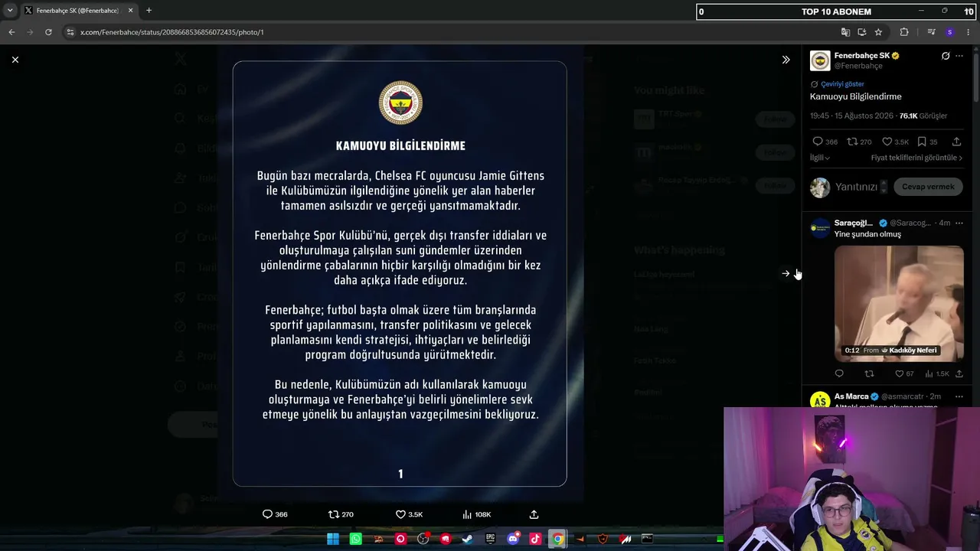Screen dimensions: 980x551
Task: Click the As Marca reply avatar
Action: click(x=820, y=400)
